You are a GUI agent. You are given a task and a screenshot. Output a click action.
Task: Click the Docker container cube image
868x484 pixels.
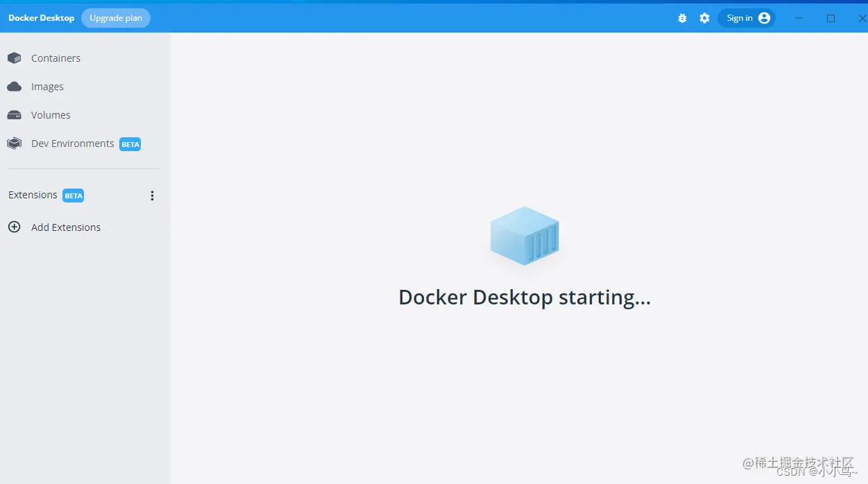click(525, 236)
